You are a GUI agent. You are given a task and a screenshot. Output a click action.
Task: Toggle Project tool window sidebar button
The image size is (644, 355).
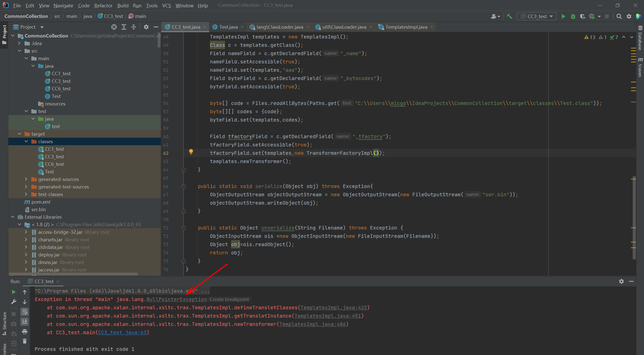pos(4,34)
